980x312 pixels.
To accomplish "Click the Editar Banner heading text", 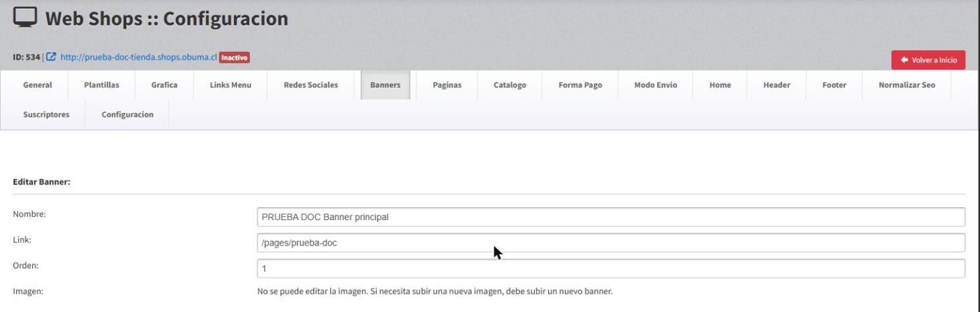I will [42, 182].
